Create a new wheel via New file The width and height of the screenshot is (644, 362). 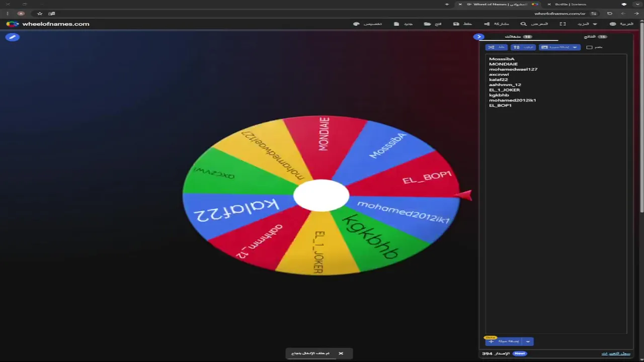pos(404,24)
